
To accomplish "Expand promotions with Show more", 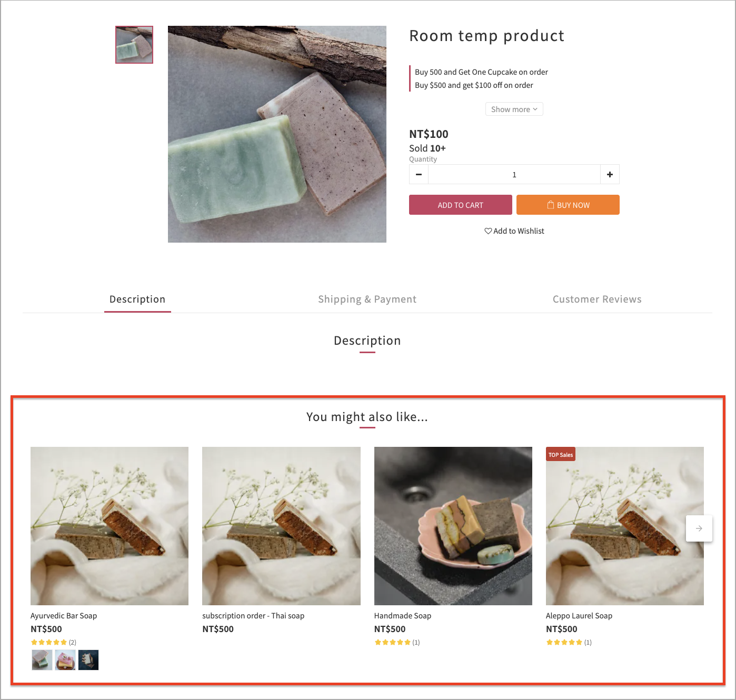I will click(514, 109).
